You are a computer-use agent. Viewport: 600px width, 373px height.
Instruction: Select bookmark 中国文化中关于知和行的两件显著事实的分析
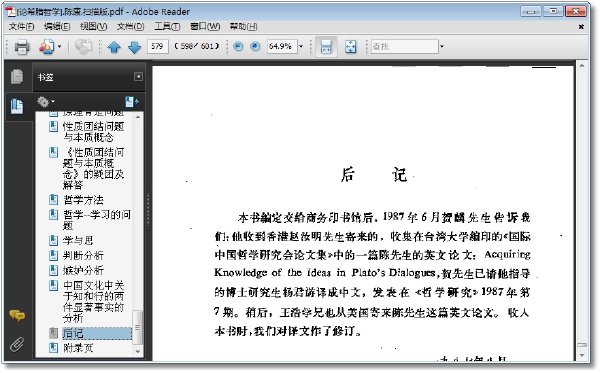[93, 301]
